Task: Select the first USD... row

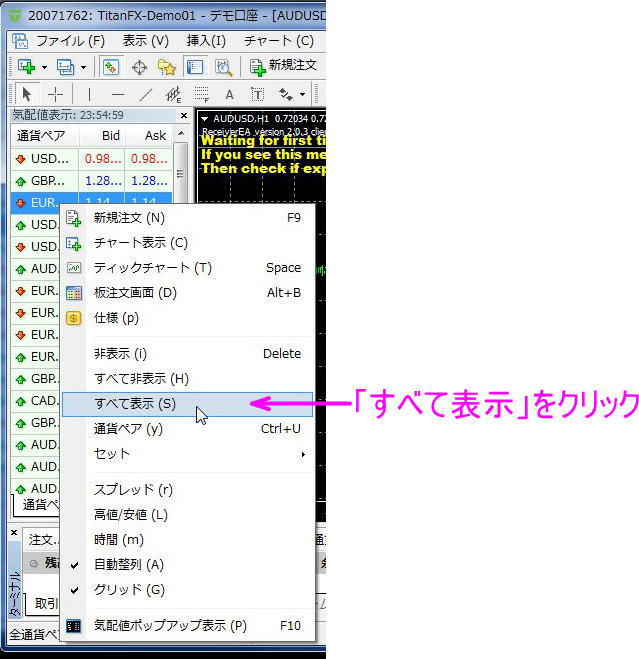Action: 91,158
